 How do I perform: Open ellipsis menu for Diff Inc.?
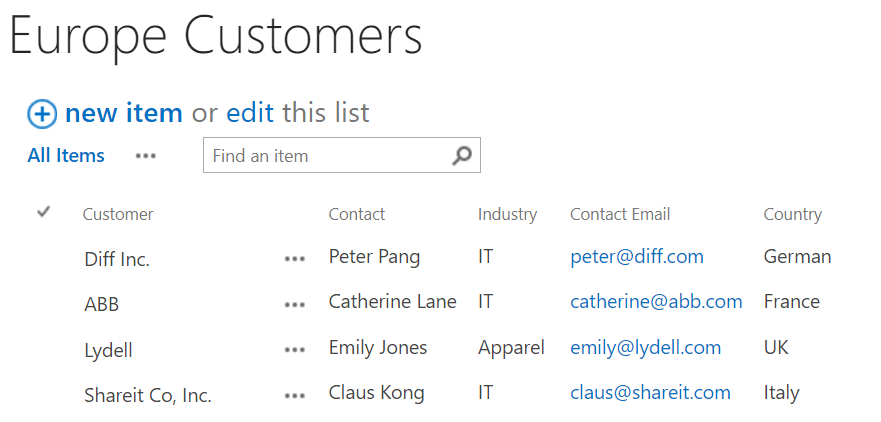tap(294, 259)
